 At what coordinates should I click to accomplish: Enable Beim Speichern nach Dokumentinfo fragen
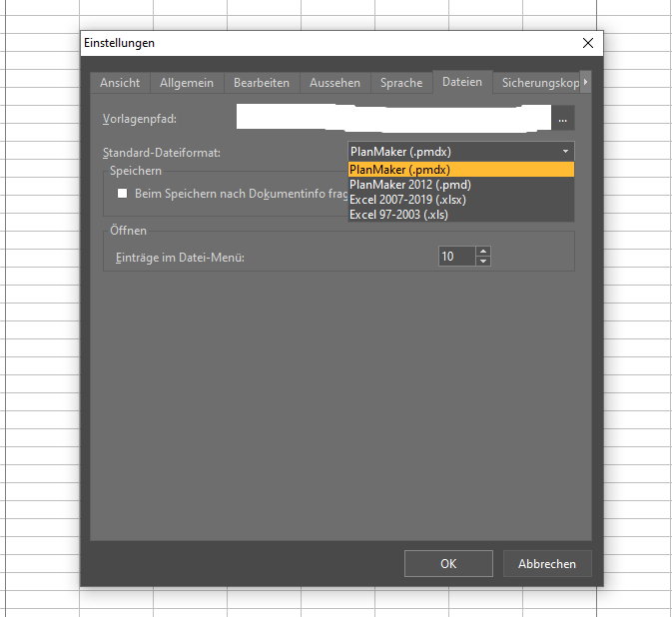coord(123,194)
